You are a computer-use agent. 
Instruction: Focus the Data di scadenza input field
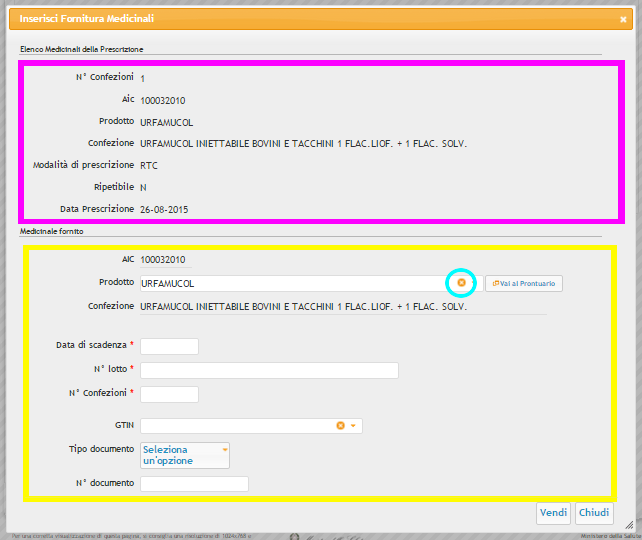[x=170, y=346]
